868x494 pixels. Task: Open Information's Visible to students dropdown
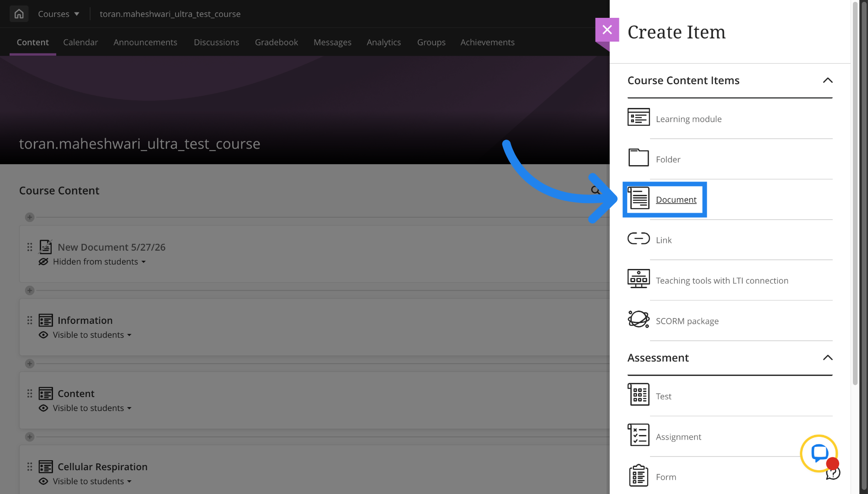pos(92,335)
